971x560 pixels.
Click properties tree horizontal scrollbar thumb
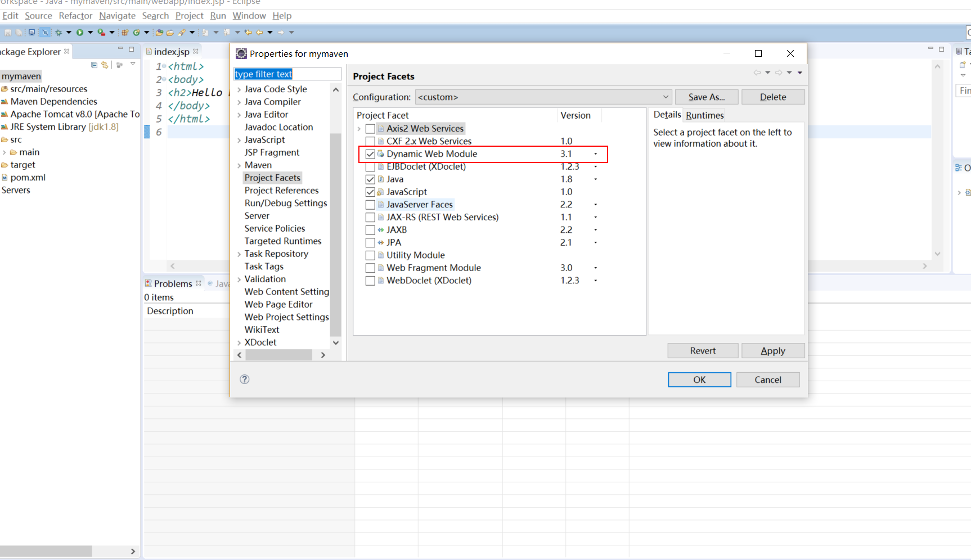(278, 355)
